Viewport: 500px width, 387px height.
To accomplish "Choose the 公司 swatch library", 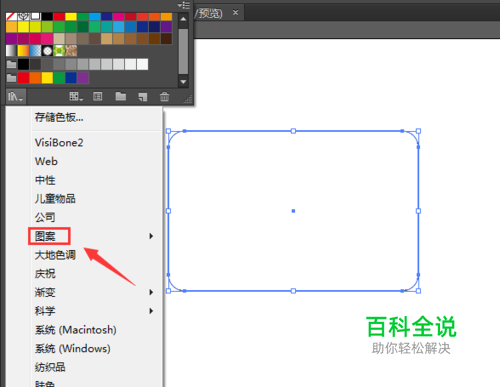I will tap(45, 217).
